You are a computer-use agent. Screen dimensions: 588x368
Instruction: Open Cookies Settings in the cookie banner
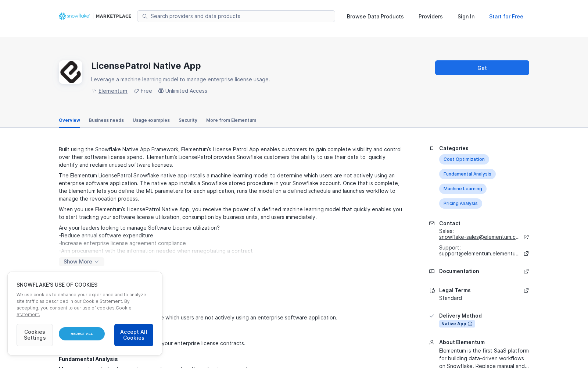[35, 335]
